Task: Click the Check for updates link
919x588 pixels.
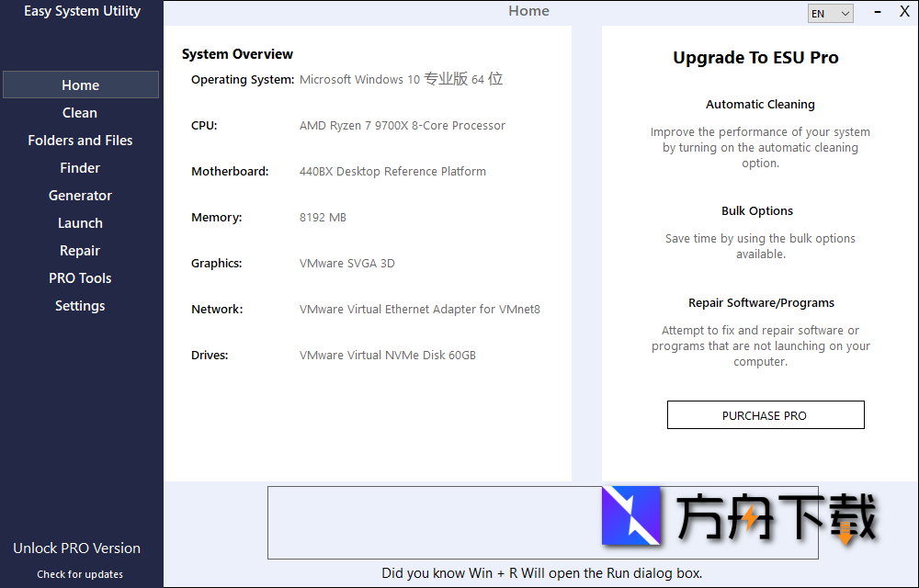Action: point(79,573)
